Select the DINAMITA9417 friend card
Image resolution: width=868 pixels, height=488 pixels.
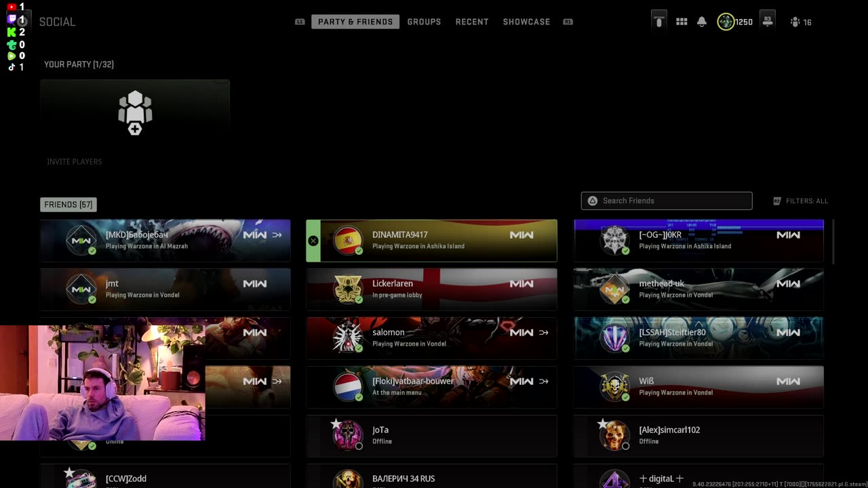pyautogui.click(x=431, y=241)
